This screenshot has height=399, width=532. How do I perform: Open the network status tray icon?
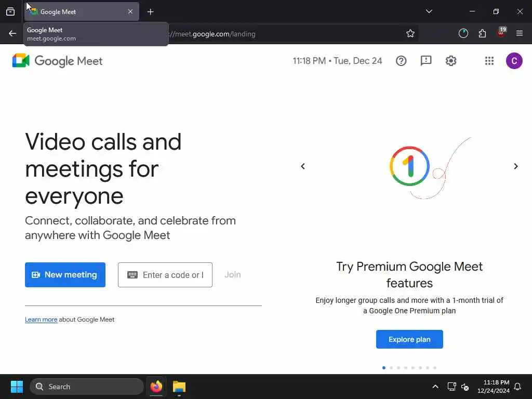[x=451, y=387]
